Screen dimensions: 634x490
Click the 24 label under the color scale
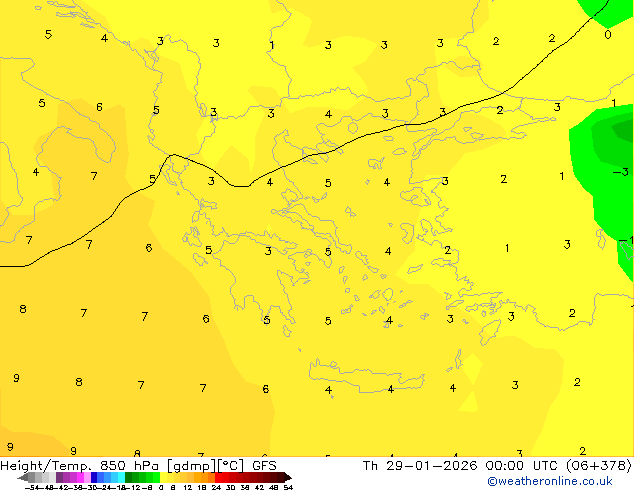pyautogui.click(x=216, y=487)
